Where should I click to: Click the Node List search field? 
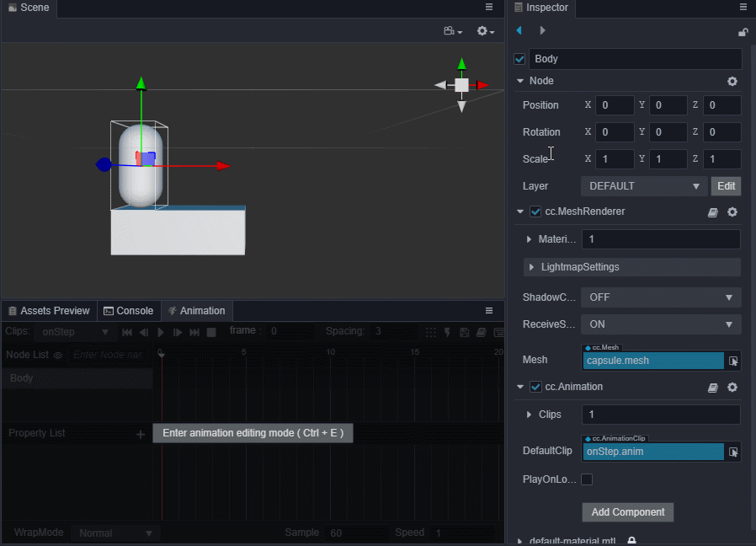pos(109,356)
